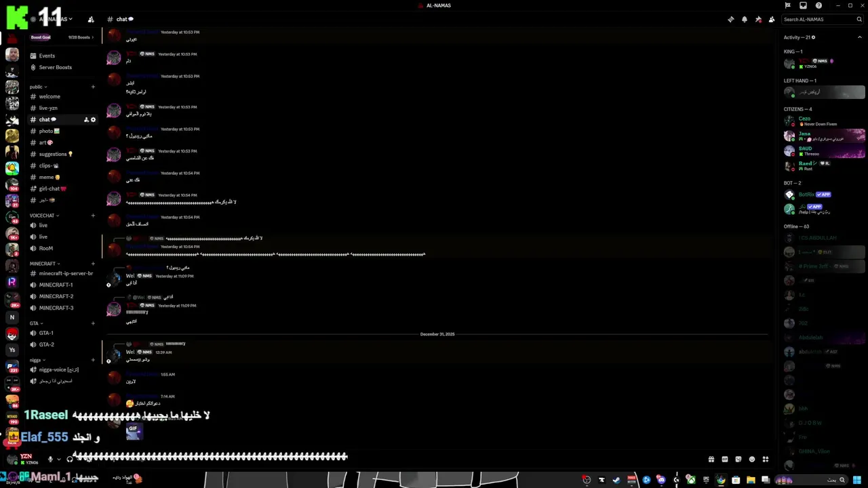Open the GIF picker in message bar

point(725,459)
